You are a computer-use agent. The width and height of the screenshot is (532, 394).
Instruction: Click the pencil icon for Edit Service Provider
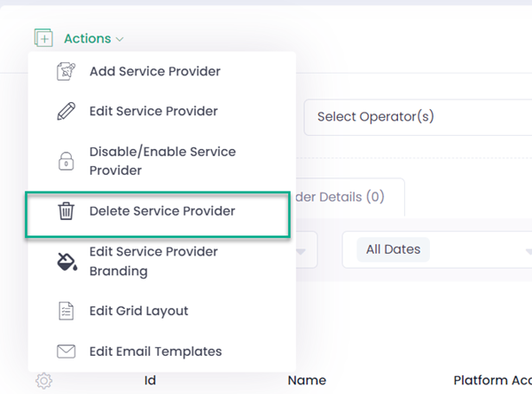tap(66, 112)
